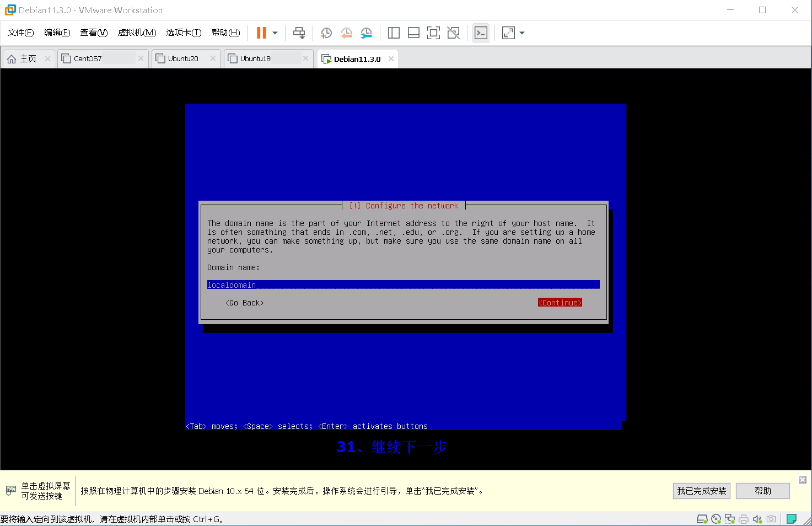This screenshot has height=526, width=812.
Task: Close the Debian11.3.0 tab
Action: click(x=391, y=58)
